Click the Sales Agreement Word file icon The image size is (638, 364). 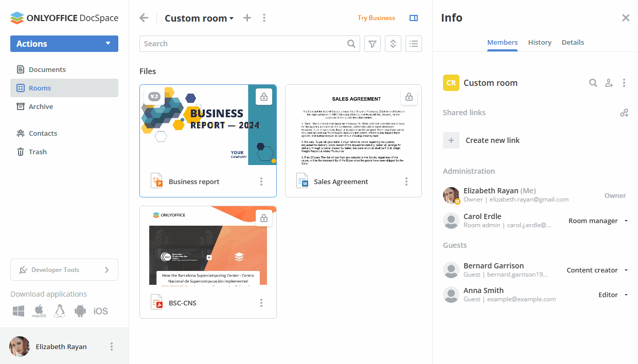coord(302,181)
